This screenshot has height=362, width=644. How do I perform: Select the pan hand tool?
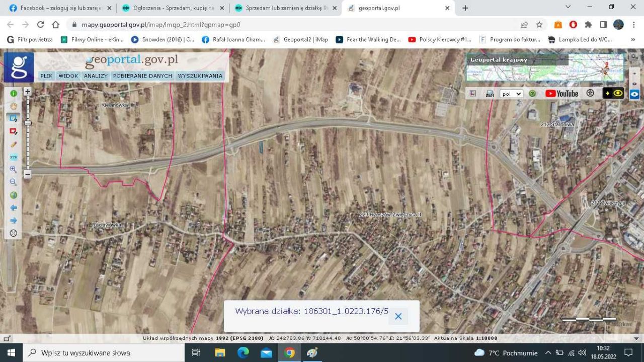[14, 106]
